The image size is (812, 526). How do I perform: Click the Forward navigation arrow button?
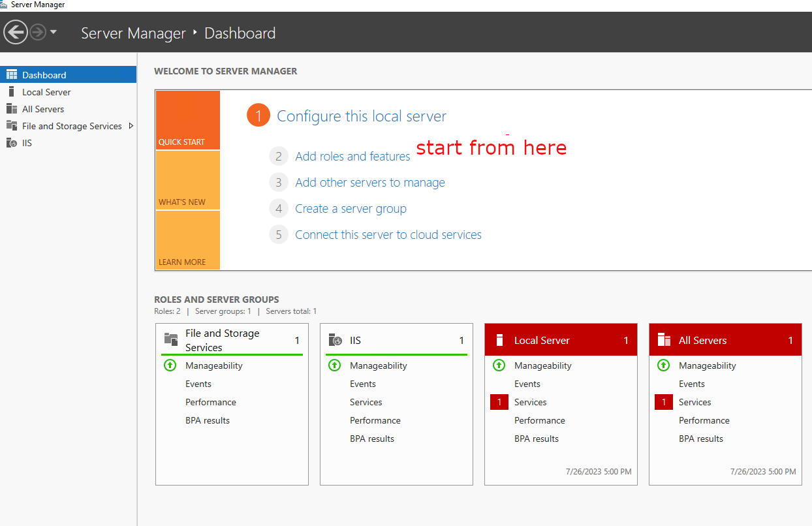point(38,32)
